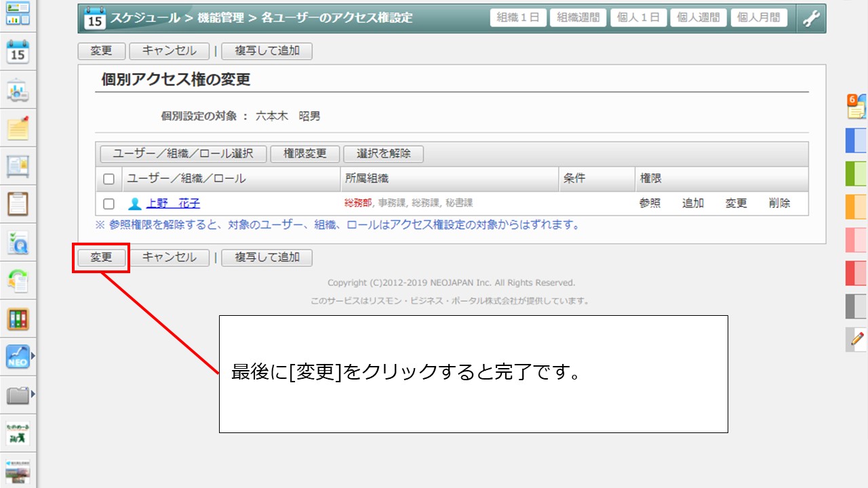Click the bottom 複写して追加 button
The width and height of the screenshot is (868, 488).
(267, 258)
